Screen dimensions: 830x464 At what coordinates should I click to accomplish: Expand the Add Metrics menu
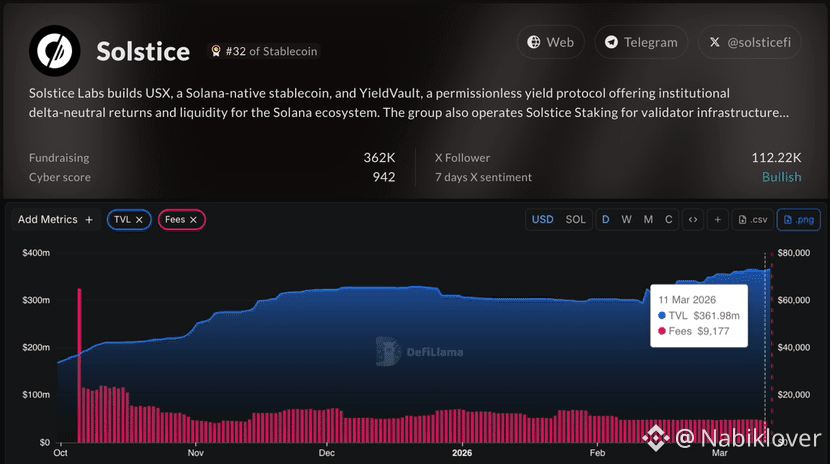pos(56,220)
